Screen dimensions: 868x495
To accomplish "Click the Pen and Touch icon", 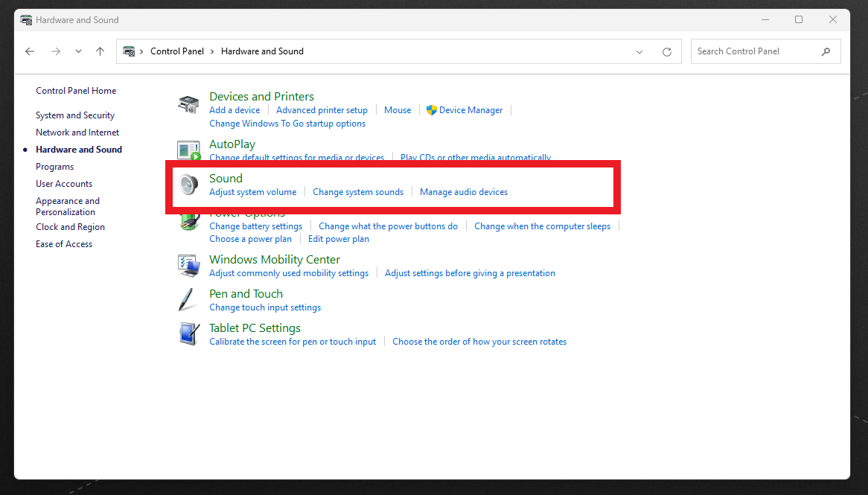I will [x=188, y=300].
